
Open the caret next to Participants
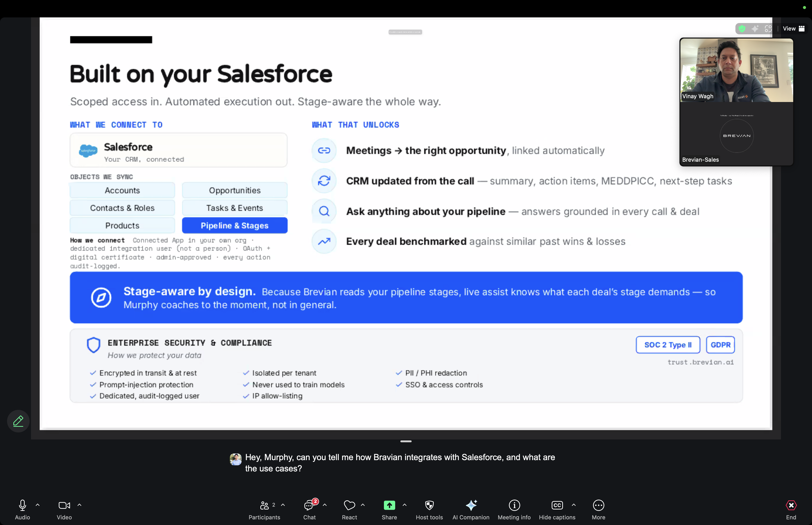(283, 505)
